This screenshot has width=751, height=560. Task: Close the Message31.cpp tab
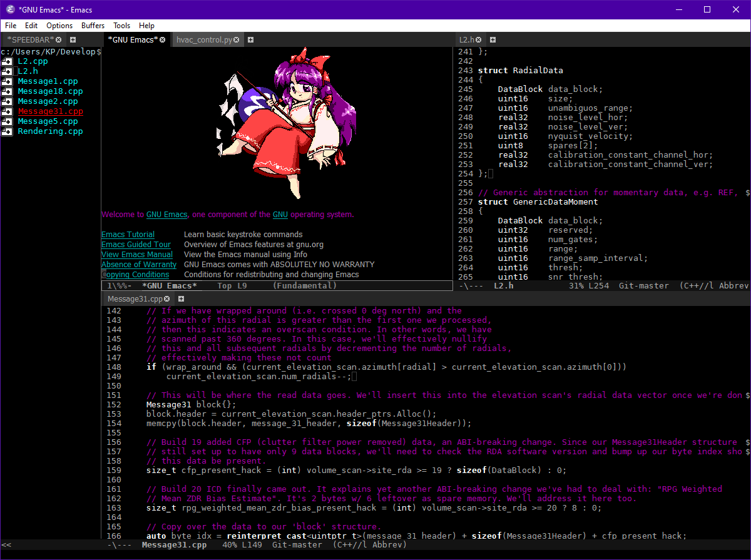pos(167,298)
